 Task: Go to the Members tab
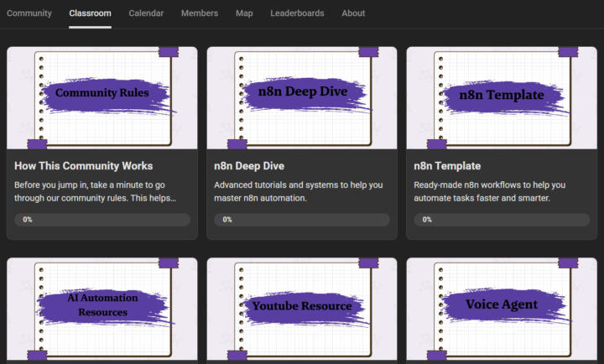tap(200, 13)
